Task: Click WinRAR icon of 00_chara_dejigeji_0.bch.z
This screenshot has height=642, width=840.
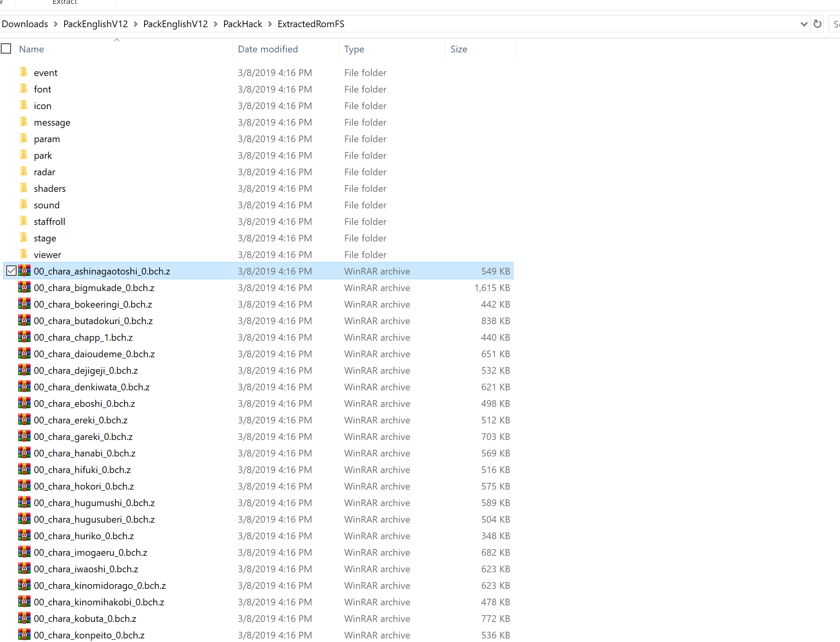Action: [x=24, y=370]
